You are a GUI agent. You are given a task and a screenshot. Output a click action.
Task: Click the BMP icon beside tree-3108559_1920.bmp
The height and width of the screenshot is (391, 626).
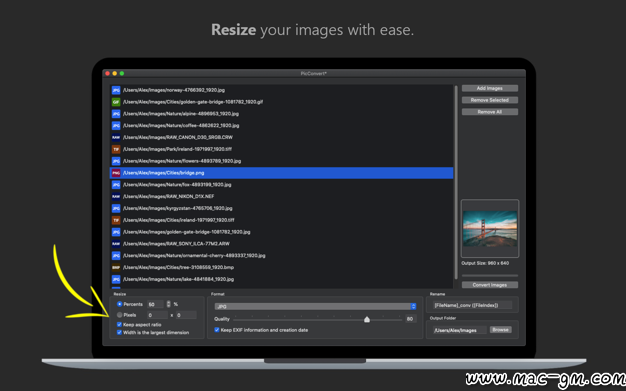click(116, 268)
